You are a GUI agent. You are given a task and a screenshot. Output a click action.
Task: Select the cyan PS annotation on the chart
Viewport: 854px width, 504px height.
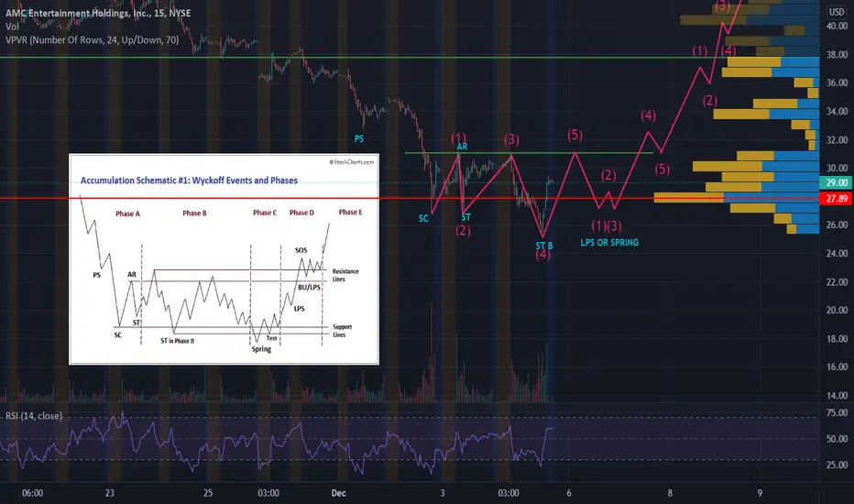point(359,139)
